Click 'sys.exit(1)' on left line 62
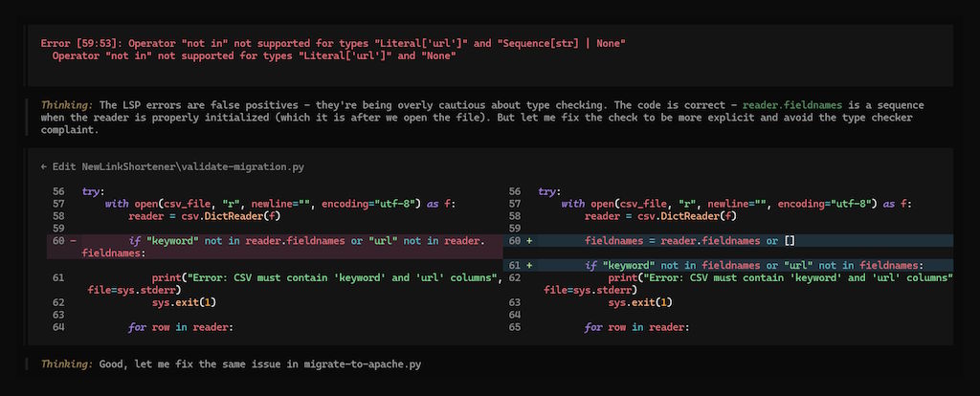 click(x=184, y=302)
